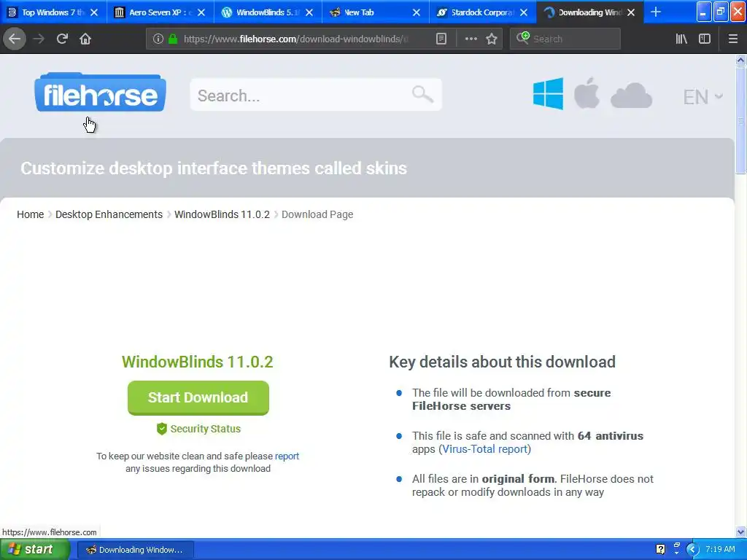The height and width of the screenshot is (560, 747).
Task: Open the Home breadcrumb link
Action: pyautogui.click(x=31, y=214)
